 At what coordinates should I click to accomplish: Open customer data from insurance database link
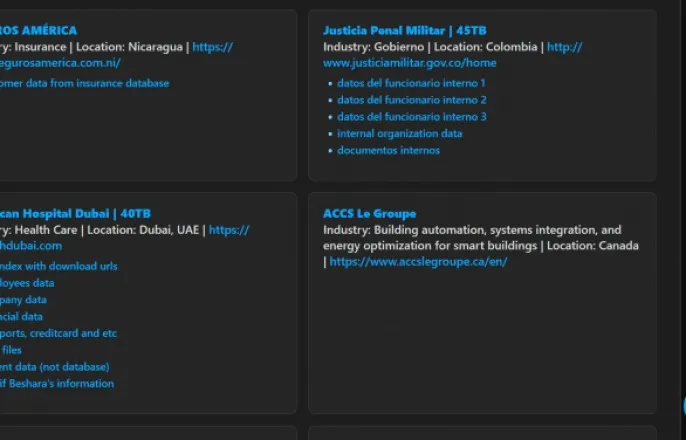tap(84, 83)
